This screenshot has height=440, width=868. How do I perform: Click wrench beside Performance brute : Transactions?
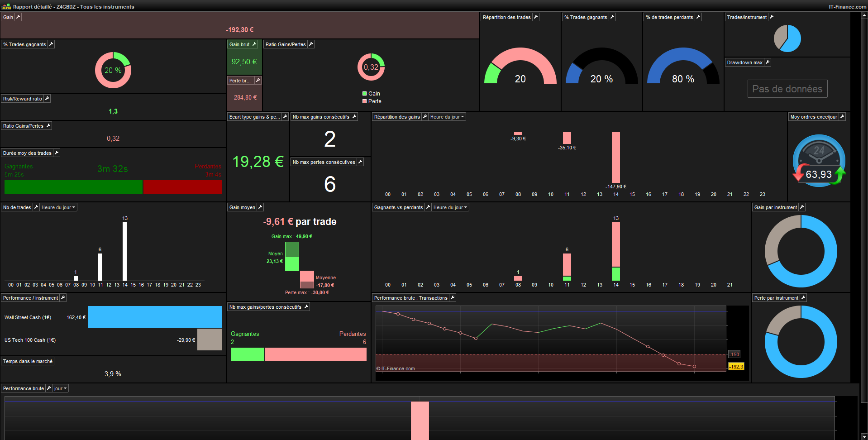(x=453, y=297)
